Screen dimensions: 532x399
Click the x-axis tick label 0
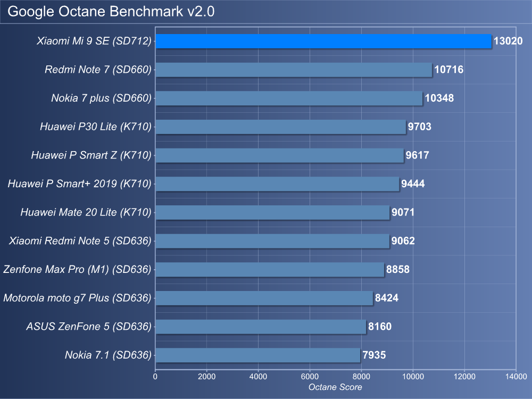pyautogui.click(x=155, y=376)
